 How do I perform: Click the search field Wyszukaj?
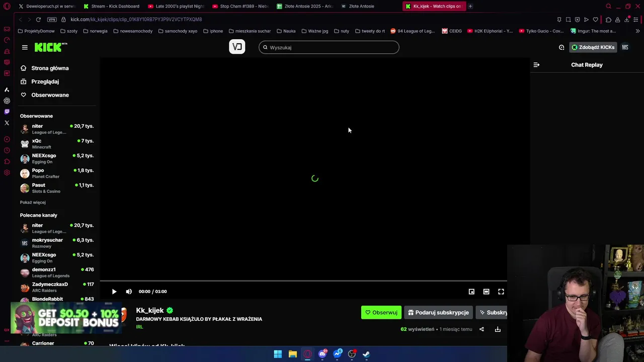[329, 47]
